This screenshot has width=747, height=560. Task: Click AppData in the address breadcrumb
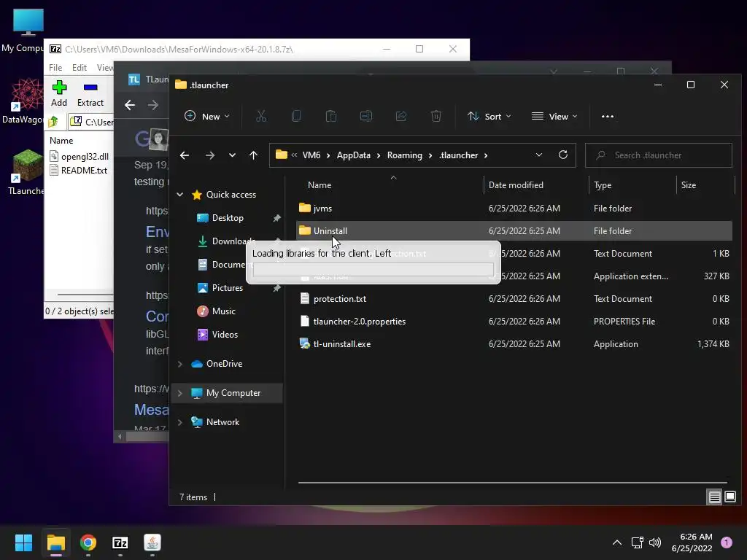(354, 155)
